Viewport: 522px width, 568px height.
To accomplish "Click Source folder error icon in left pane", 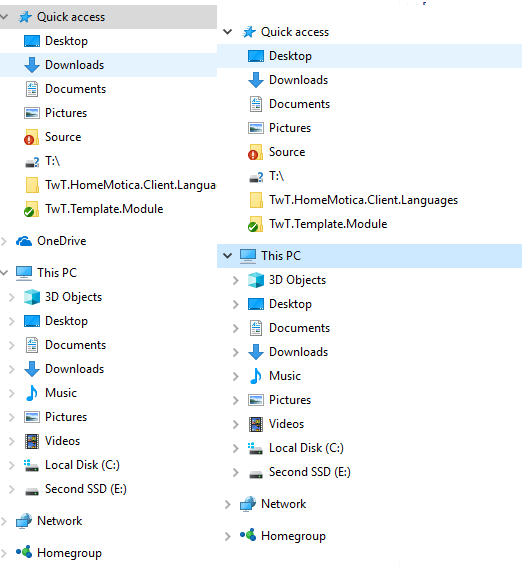I will (31, 137).
